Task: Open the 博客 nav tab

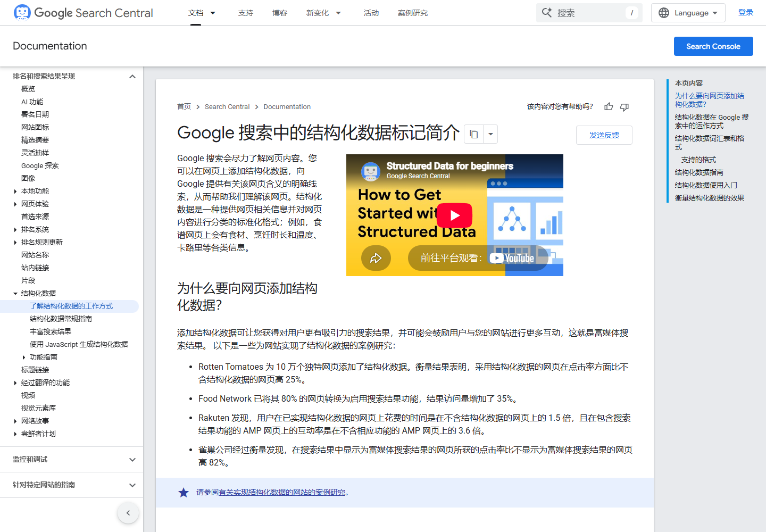Action: coord(280,13)
